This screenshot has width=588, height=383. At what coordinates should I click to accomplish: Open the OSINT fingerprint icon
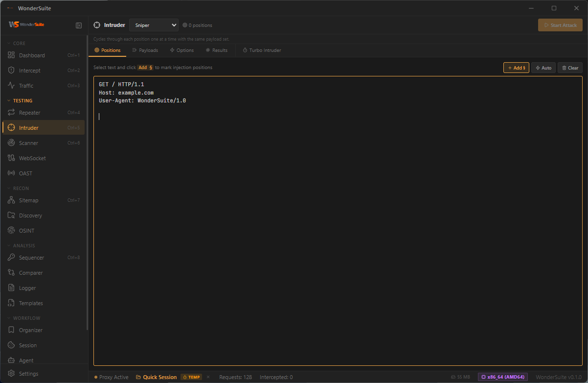[11, 231]
